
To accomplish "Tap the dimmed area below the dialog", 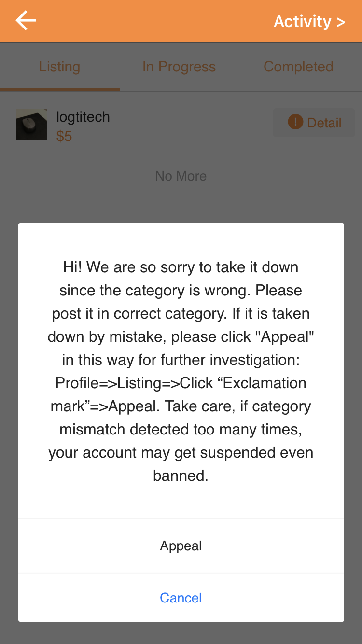I will tap(181, 633).
